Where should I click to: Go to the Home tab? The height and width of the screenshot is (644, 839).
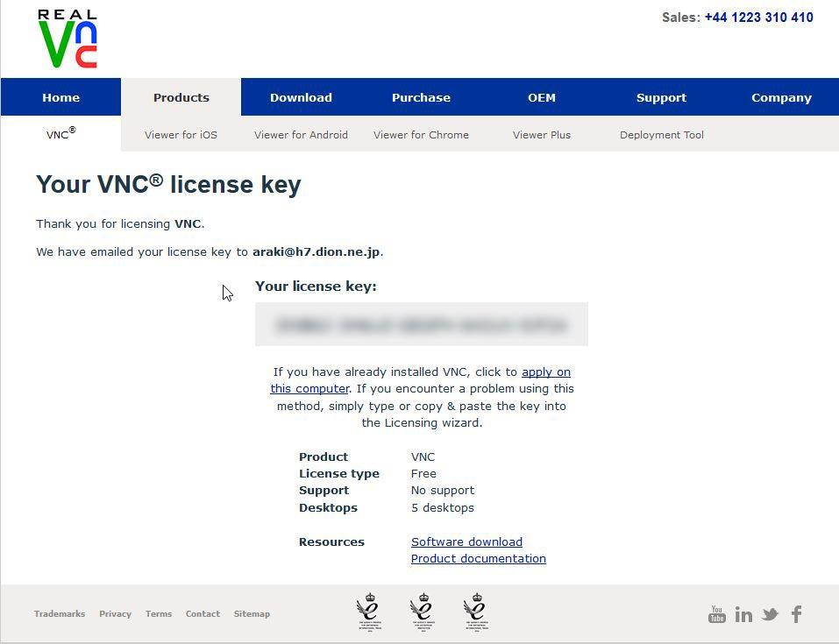61,97
